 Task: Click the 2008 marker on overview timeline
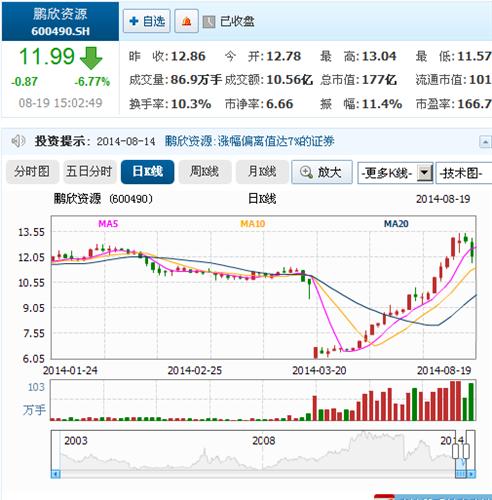coord(263,441)
